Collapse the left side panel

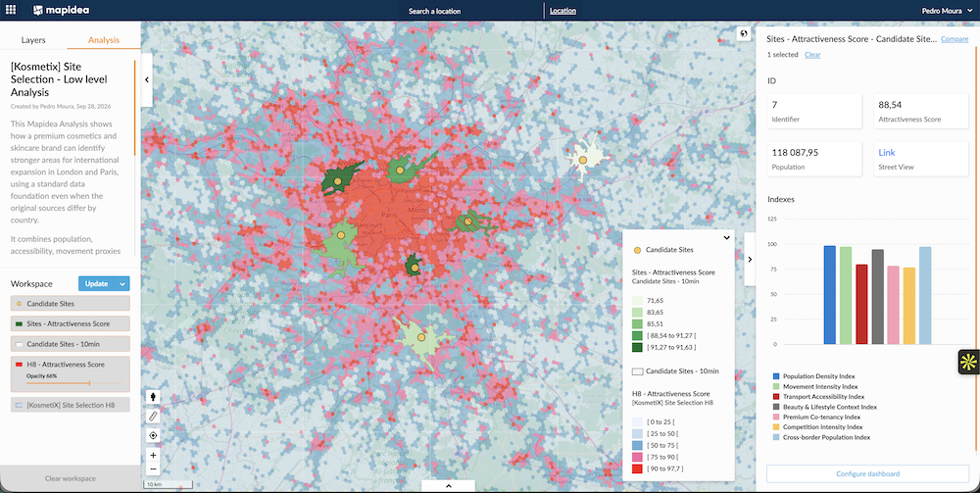coord(147,80)
